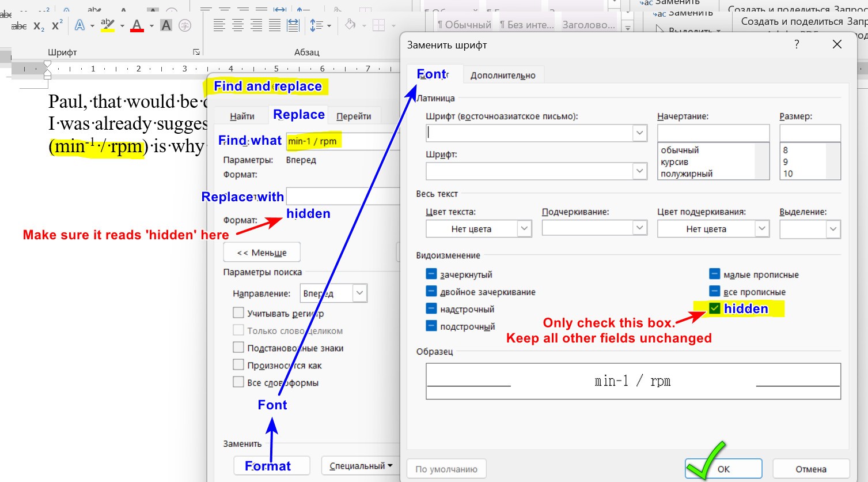Apply distributed alignment icon

[293, 25]
